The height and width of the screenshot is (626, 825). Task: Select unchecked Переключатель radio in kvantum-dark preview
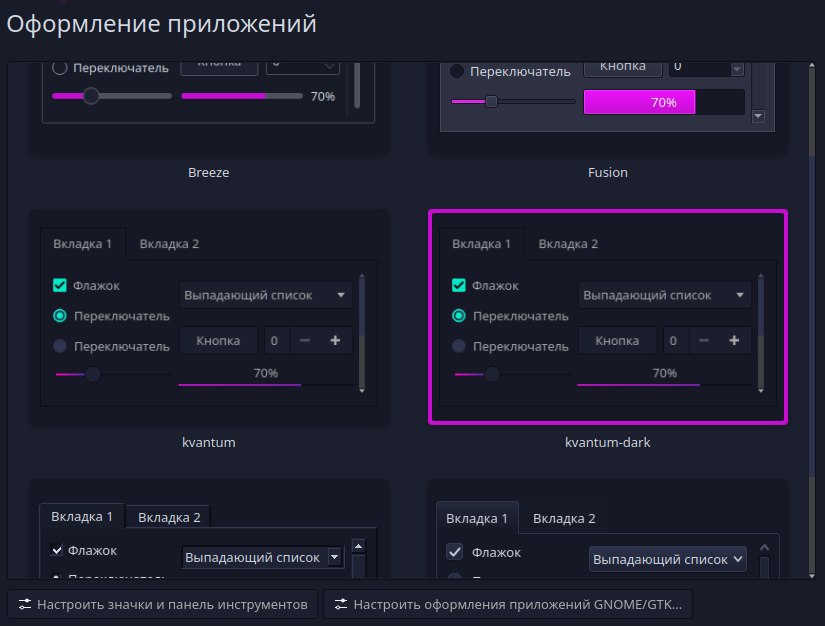[x=459, y=346]
